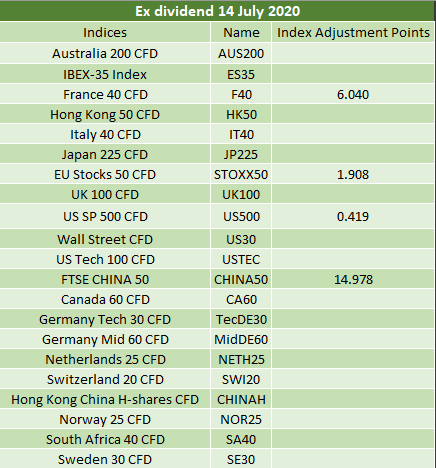The image size is (436, 468).
Task: Click the 'Ex dividend 14 July 2020' title
Action: pyautogui.click(x=218, y=11)
